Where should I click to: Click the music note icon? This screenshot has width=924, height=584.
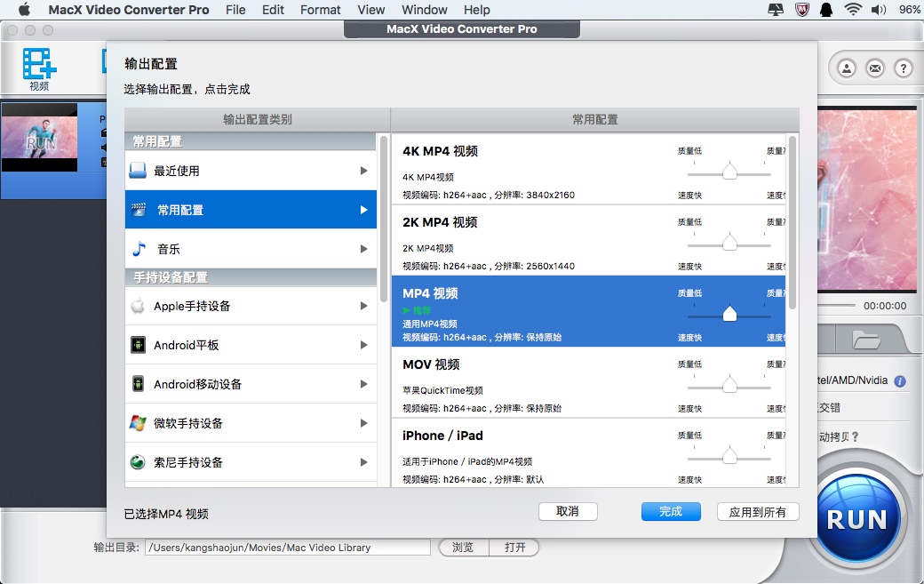click(139, 249)
